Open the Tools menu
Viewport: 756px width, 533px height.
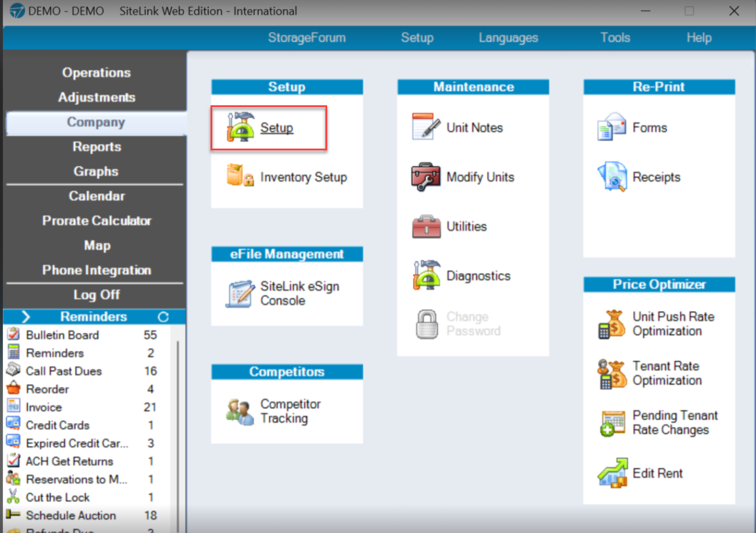615,37
